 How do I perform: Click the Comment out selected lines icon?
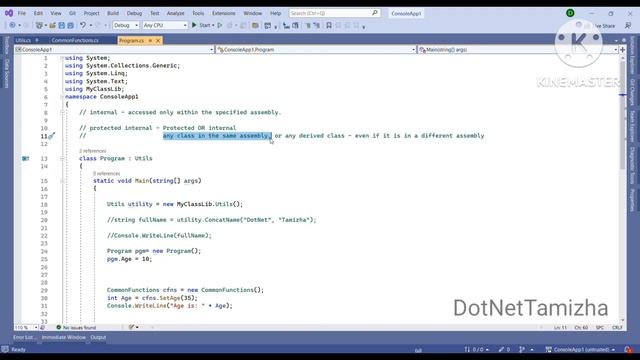pos(308,25)
